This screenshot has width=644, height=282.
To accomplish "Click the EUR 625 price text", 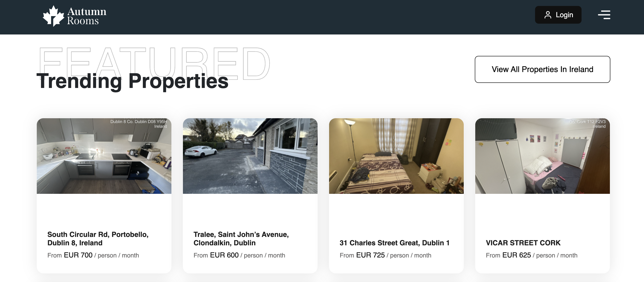I will pos(516,255).
